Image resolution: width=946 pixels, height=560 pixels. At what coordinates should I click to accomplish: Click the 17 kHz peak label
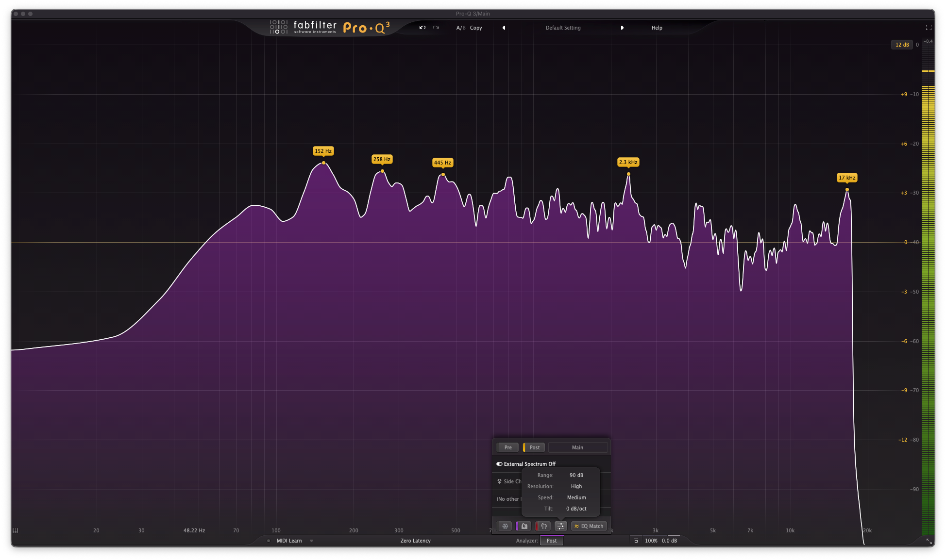click(x=847, y=178)
